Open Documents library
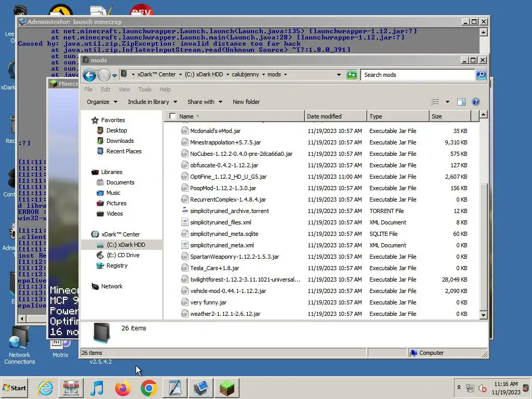532x399 pixels. coord(121,182)
